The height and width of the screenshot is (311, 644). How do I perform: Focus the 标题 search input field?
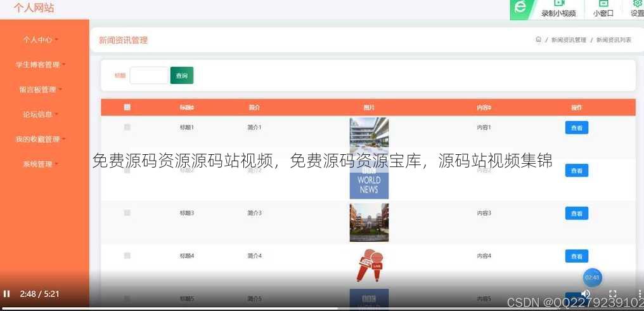tap(149, 76)
